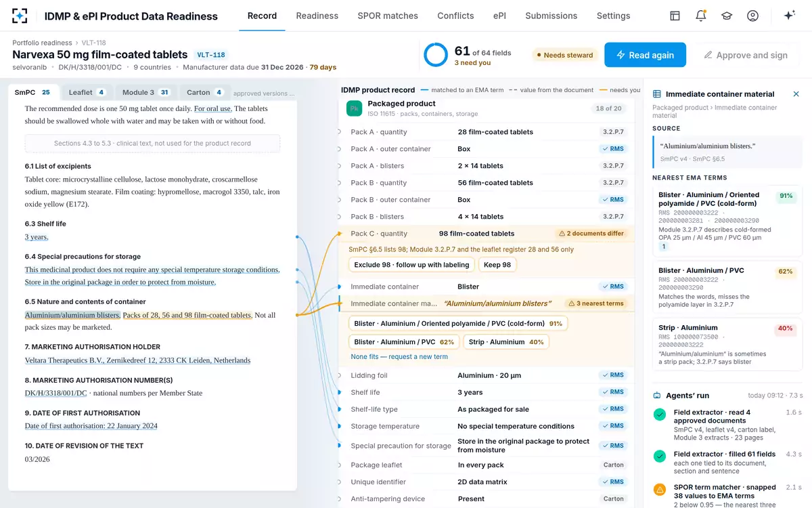Click Approve and sign button
This screenshot has width=812, height=508.
(745, 55)
